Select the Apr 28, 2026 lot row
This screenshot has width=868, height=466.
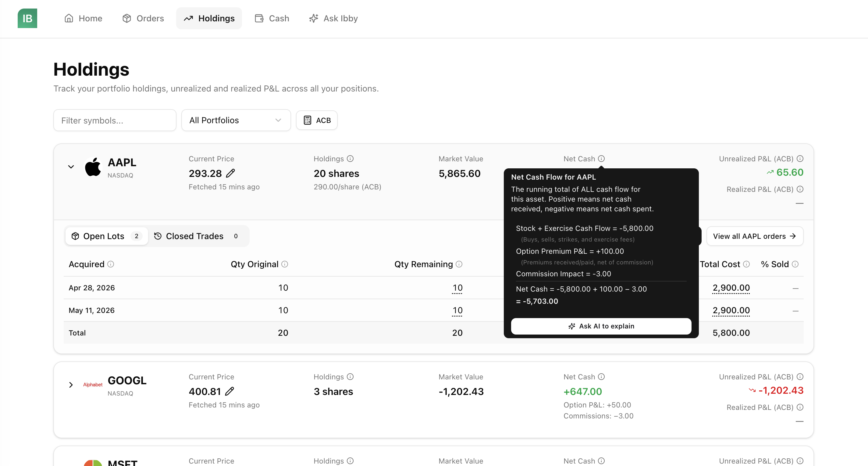click(x=434, y=288)
